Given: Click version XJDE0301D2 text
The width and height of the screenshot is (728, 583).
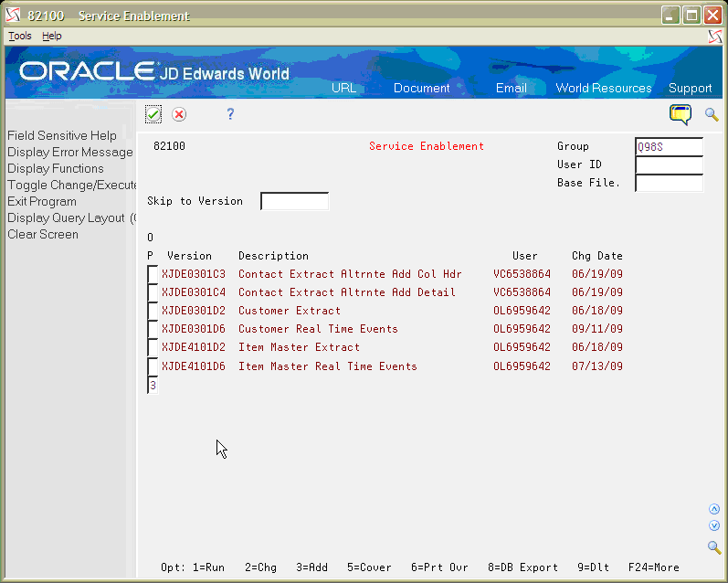Looking at the screenshot, I should click(194, 311).
